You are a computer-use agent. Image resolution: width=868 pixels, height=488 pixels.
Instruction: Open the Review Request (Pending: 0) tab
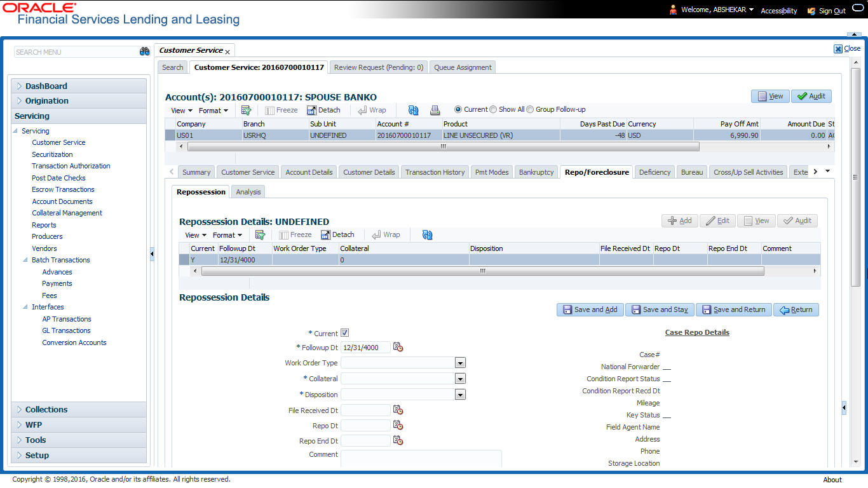[x=379, y=67]
